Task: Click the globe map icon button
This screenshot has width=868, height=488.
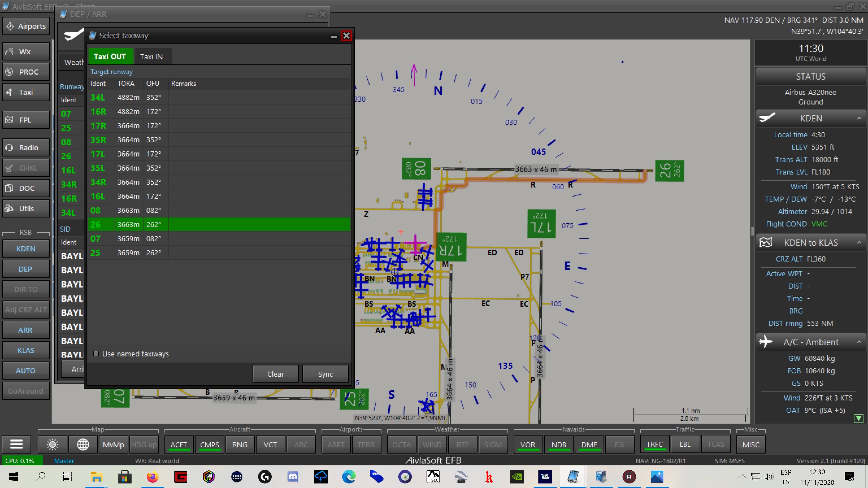Action: tap(83, 445)
